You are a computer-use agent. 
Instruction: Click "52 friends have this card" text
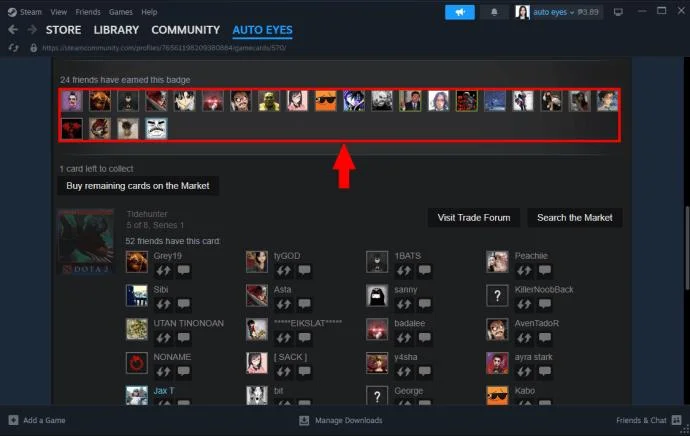tap(172, 241)
